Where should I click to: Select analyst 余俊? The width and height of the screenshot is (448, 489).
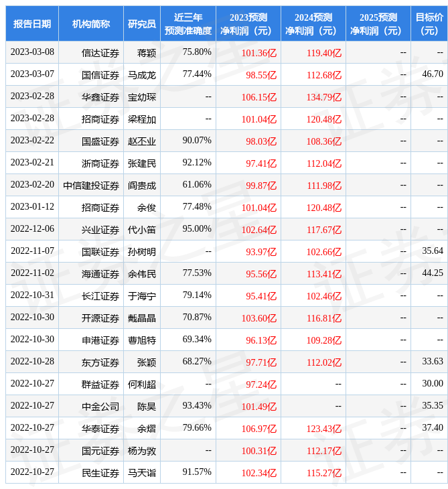[x=146, y=208]
